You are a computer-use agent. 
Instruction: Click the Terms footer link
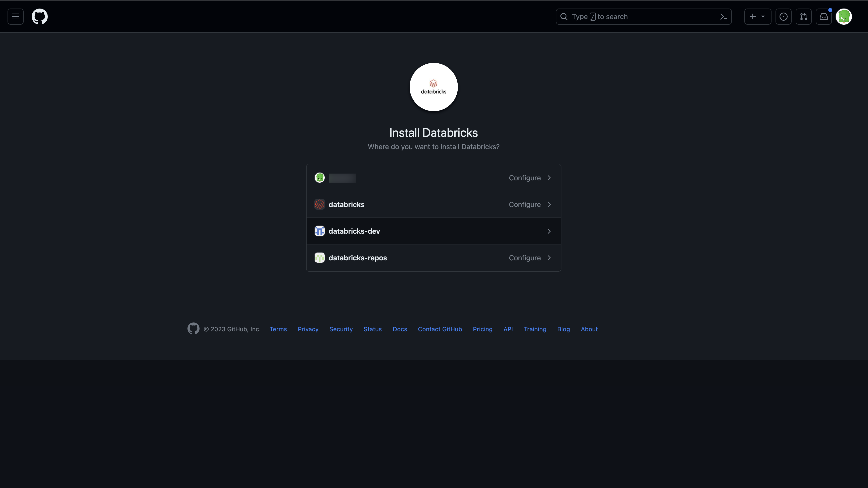click(x=278, y=329)
